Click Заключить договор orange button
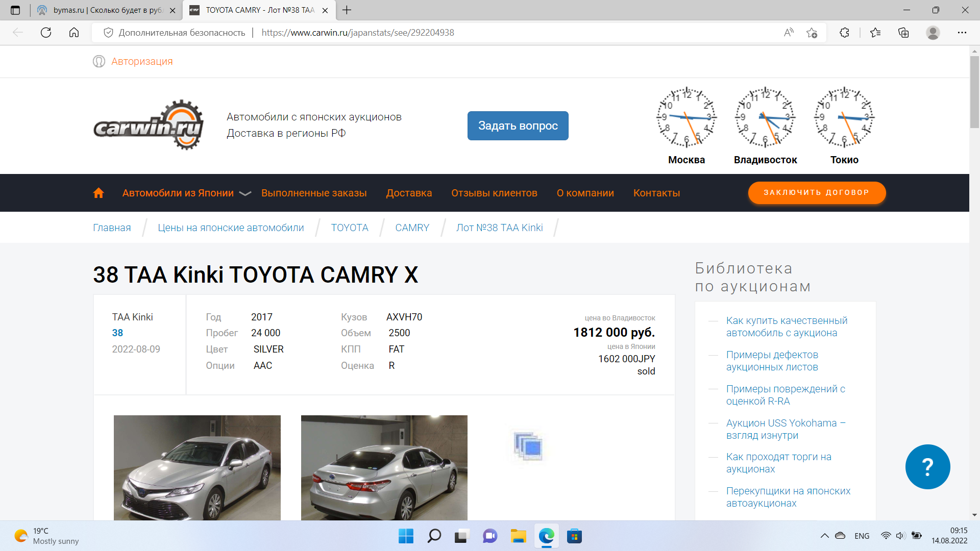Image resolution: width=980 pixels, height=551 pixels. coord(816,192)
